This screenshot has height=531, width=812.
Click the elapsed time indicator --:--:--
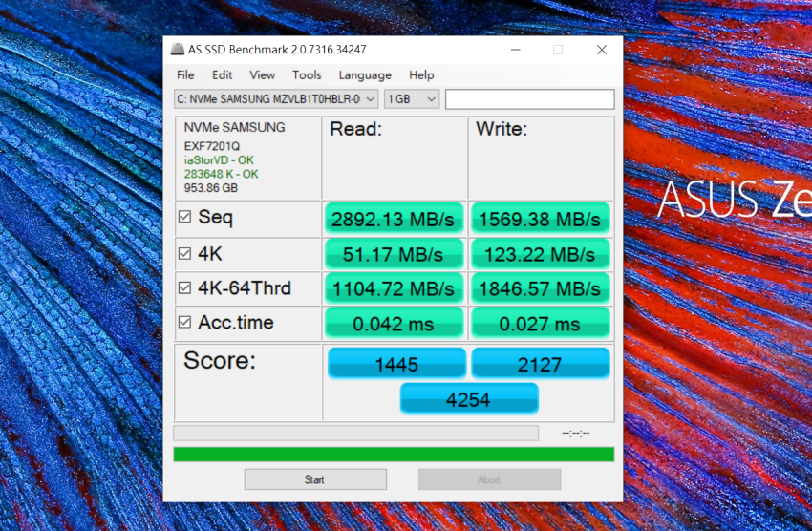point(576,434)
